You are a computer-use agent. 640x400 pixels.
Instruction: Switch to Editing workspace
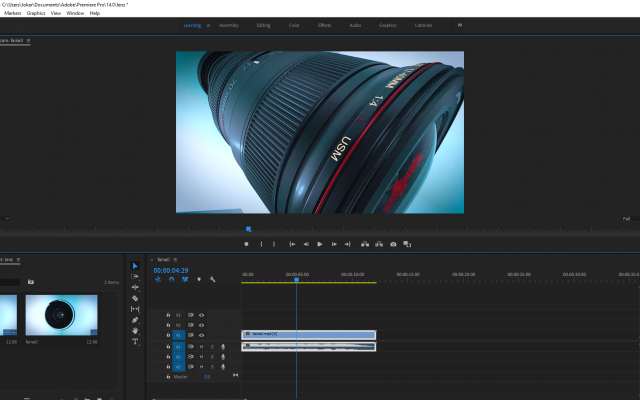263,25
